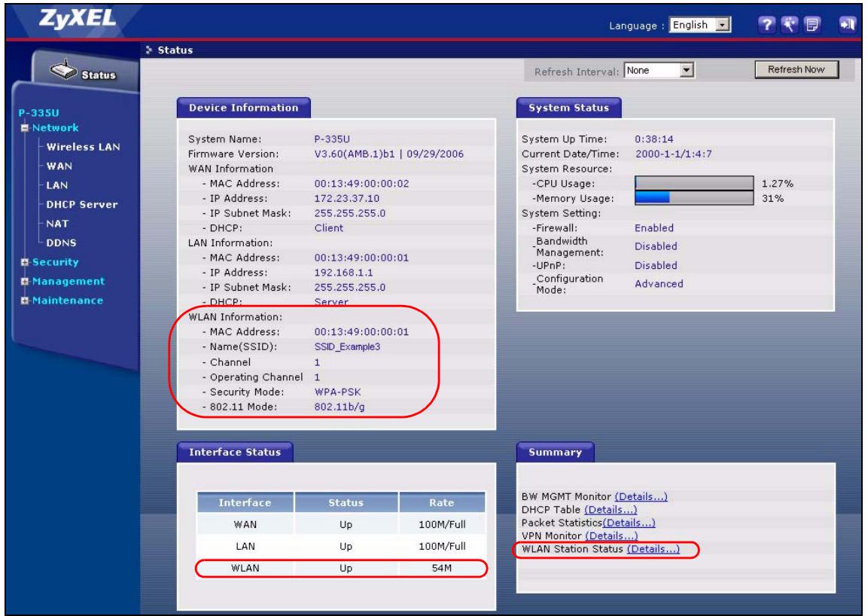
Task: Open DHCP Table Details link
Action: (611, 510)
